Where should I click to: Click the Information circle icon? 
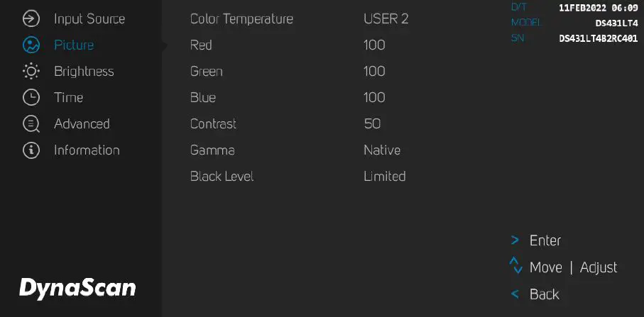[31, 150]
